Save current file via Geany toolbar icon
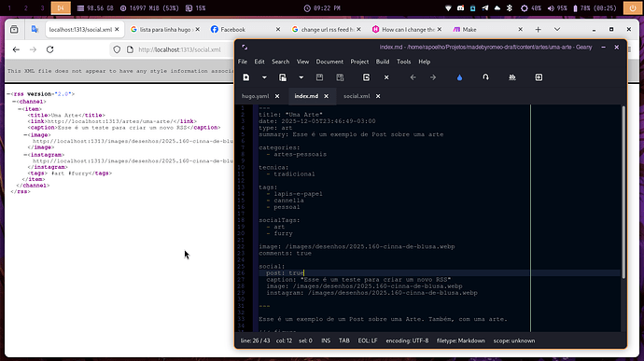644x361 pixels. 319,77
